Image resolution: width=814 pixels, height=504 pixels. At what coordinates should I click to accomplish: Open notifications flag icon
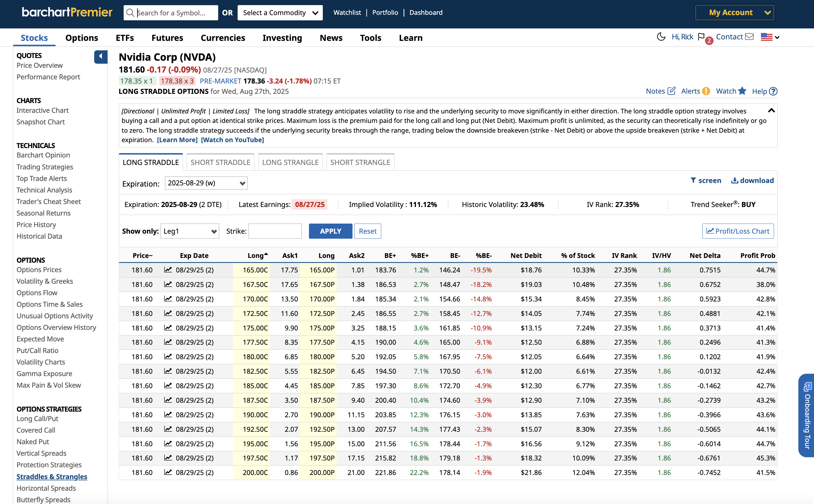pyautogui.click(x=701, y=37)
